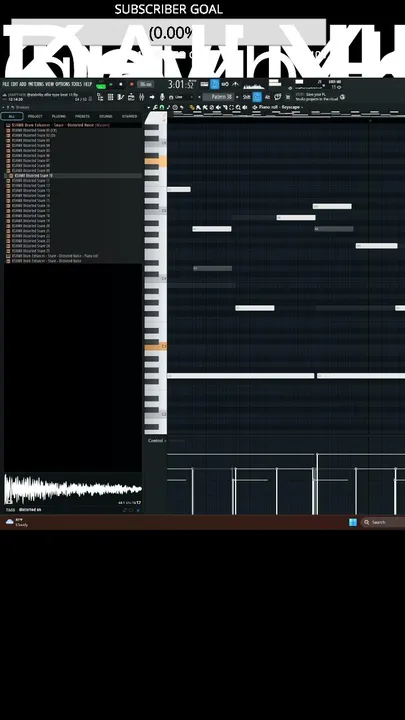Click the Stop playback button
Image resolution: width=405 pixels, height=720 pixels.
pyautogui.click(x=121, y=84)
